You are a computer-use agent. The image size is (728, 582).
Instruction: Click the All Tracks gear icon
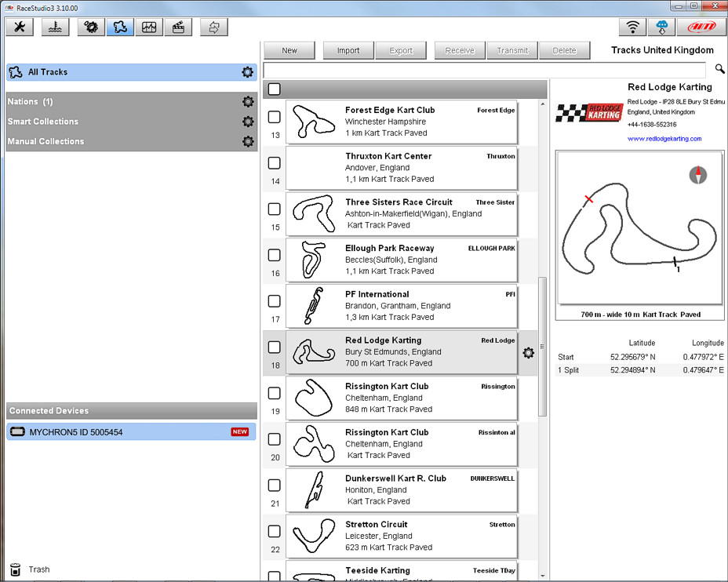(247, 72)
